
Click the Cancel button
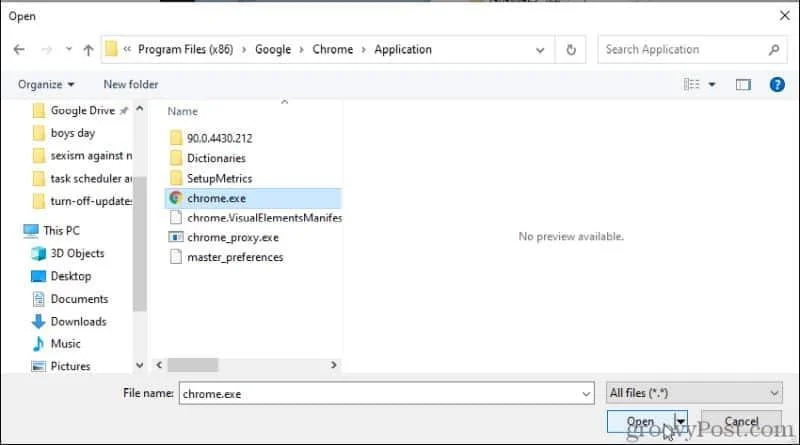click(x=741, y=422)
